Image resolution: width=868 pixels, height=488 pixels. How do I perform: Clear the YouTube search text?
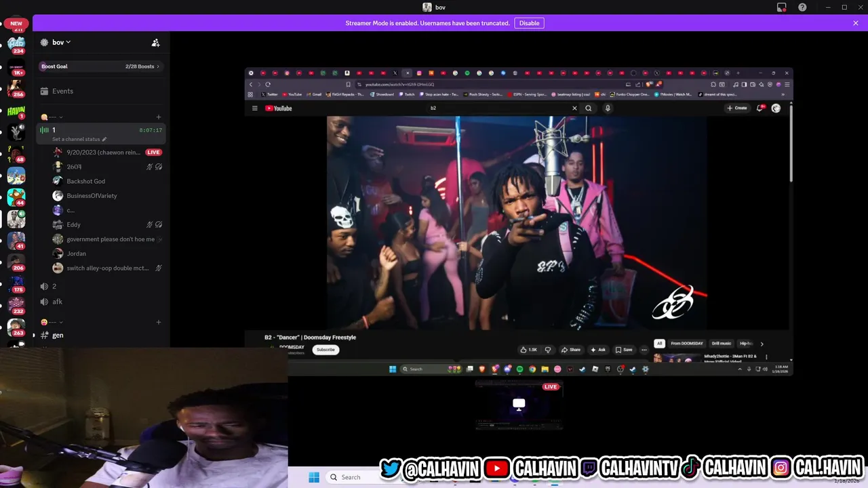[x=574, y=108]
